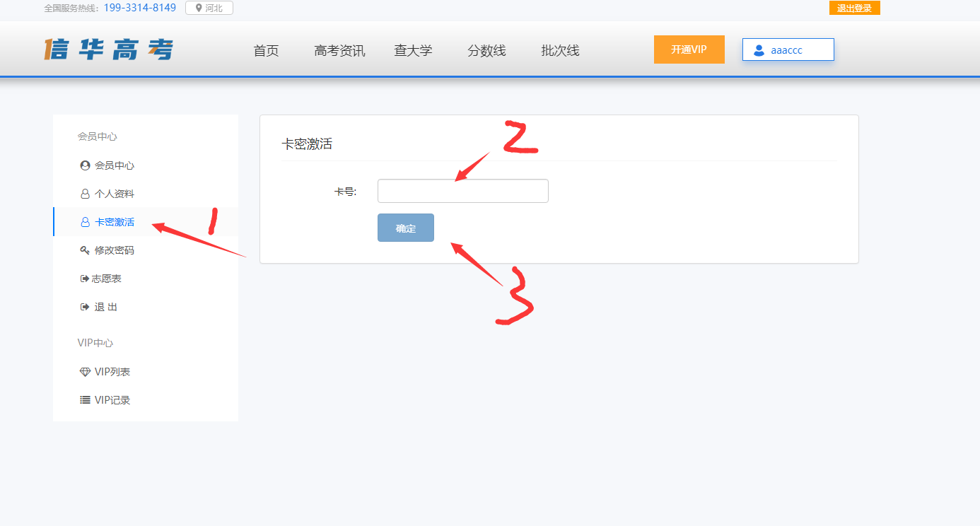Click the 卡密激活 user icon in sidebar
This screenshot has width=980, height=526.
tap(86, 222)
